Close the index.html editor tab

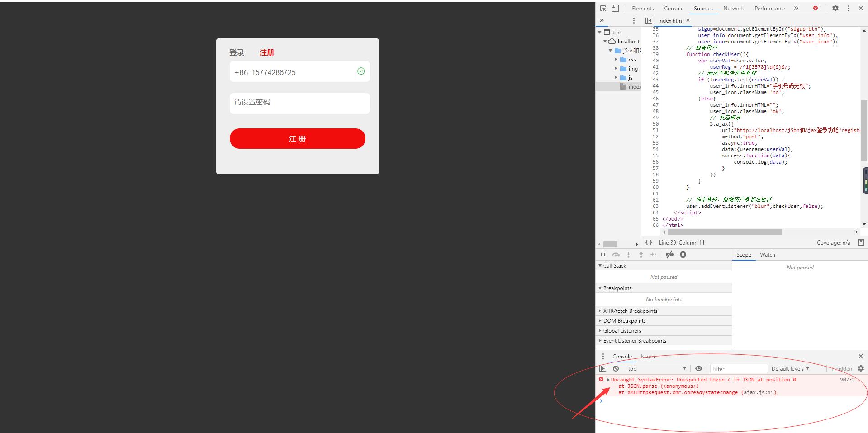(688, 20)
